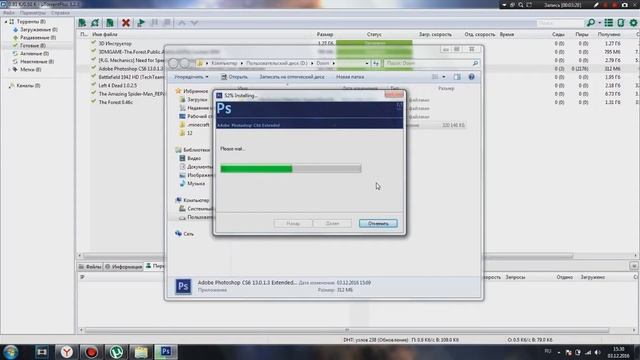This screenshot has width=640, height=360.
Task: Click the green list view icon
Action: tap(608, 23)
